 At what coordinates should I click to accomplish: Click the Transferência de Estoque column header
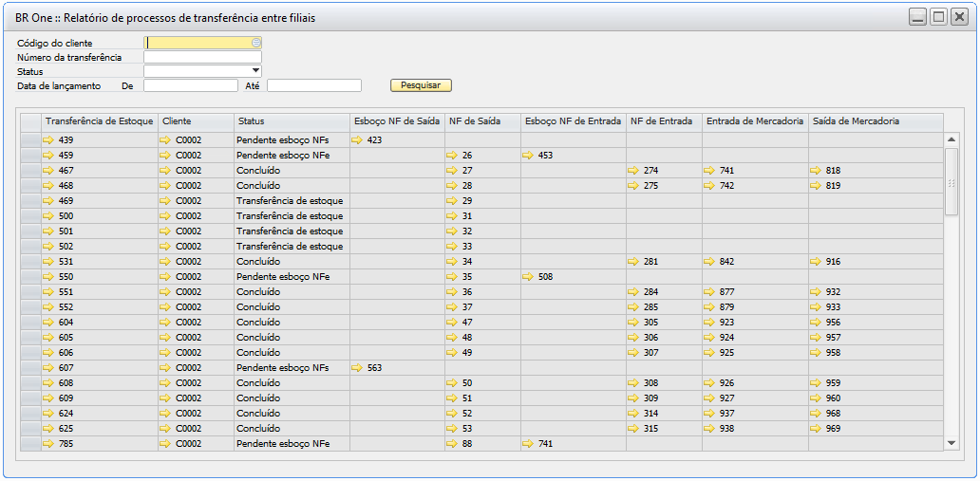(99, 121)
